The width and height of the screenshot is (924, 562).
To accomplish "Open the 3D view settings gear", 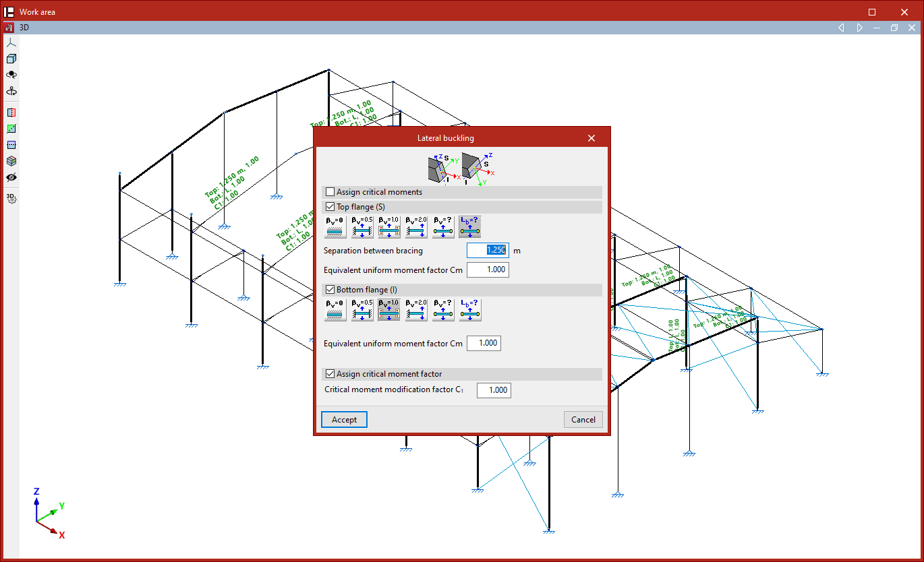I will [11, 198].
